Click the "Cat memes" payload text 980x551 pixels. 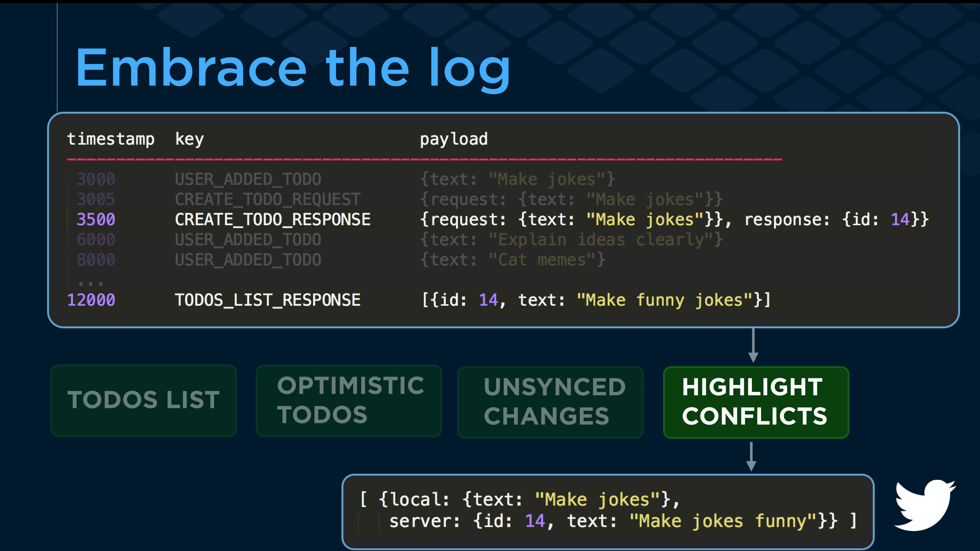[542, 260]
